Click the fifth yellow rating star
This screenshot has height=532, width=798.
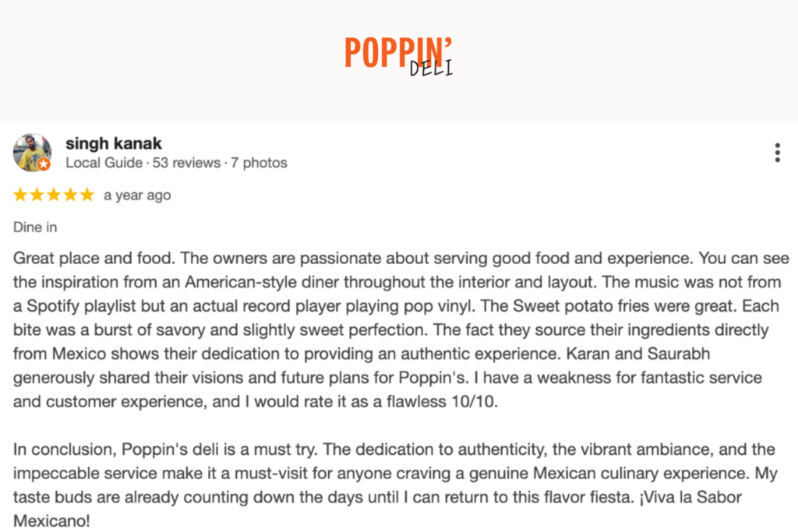pos(87,195)
